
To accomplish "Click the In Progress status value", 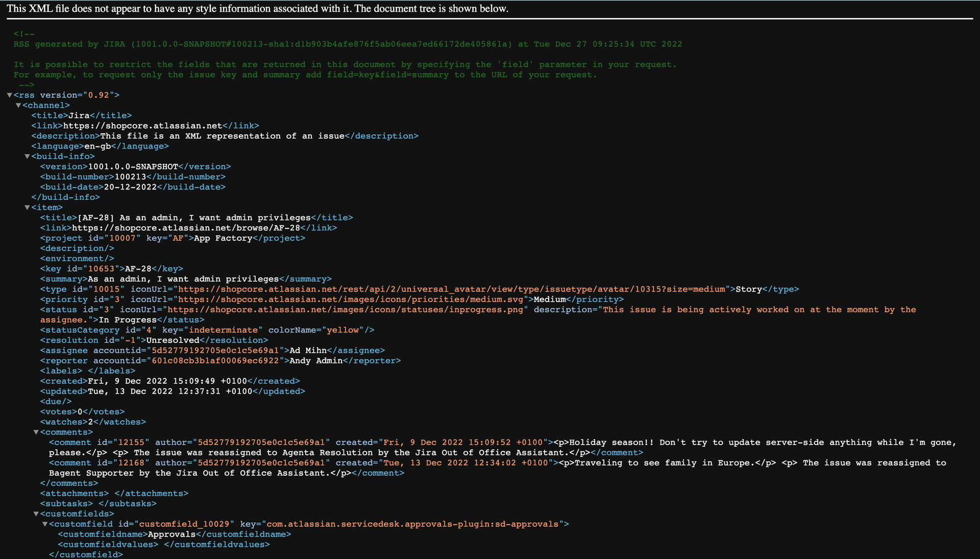I will [128, 320].
